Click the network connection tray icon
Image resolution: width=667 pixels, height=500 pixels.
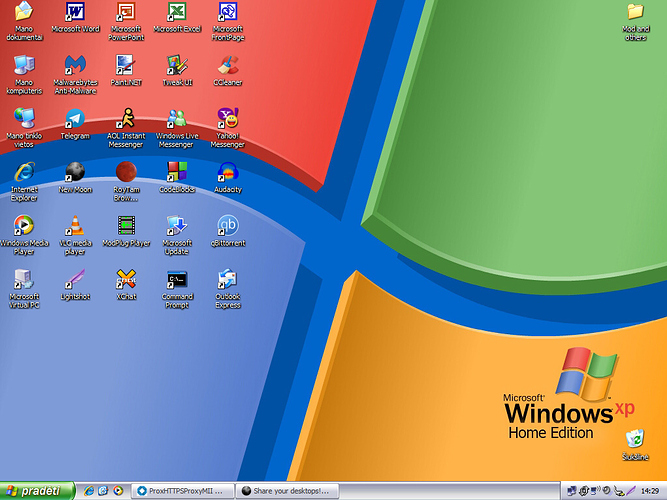pos(573,491)
